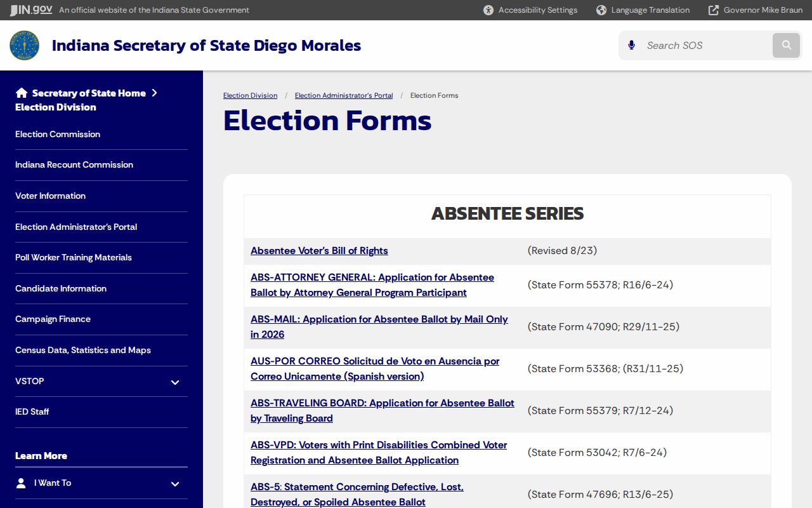Screen dimensions: 812x508
Task: Click the microphone voice search icon
Action: 631,45
